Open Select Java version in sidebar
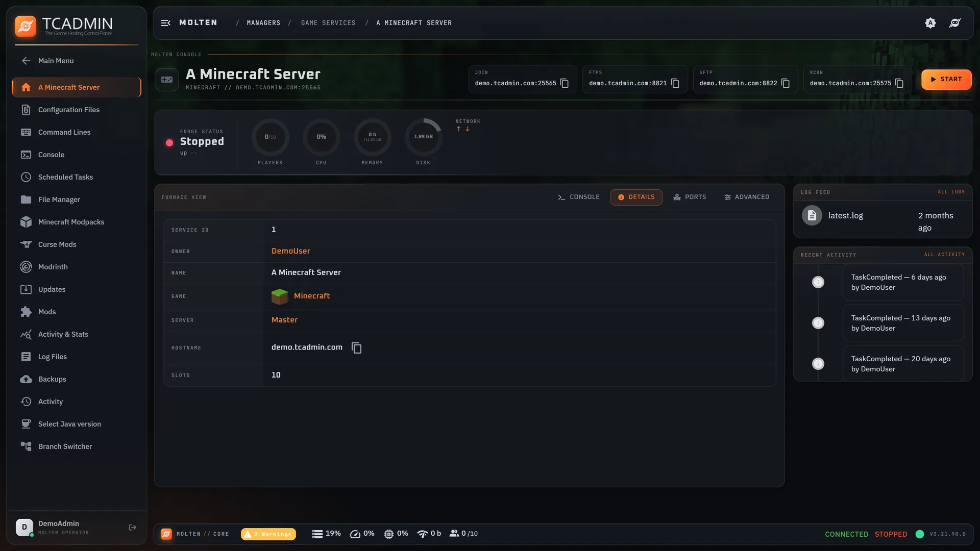 (x=77, y=424)
